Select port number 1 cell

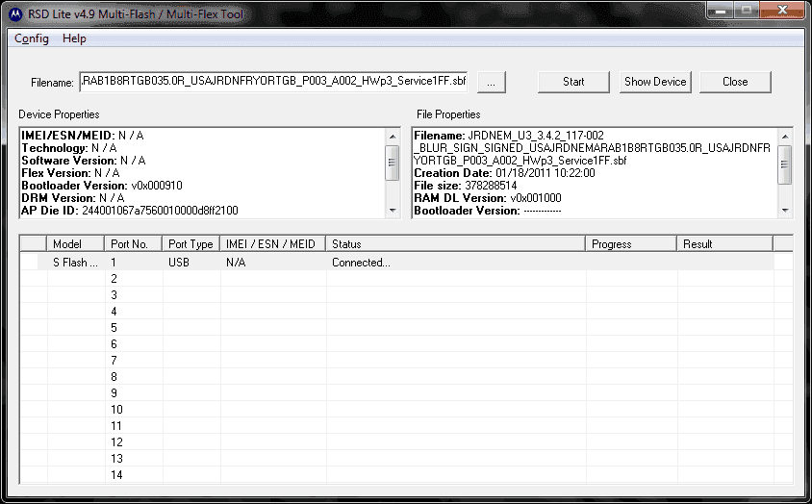click(x=134, y=263)
